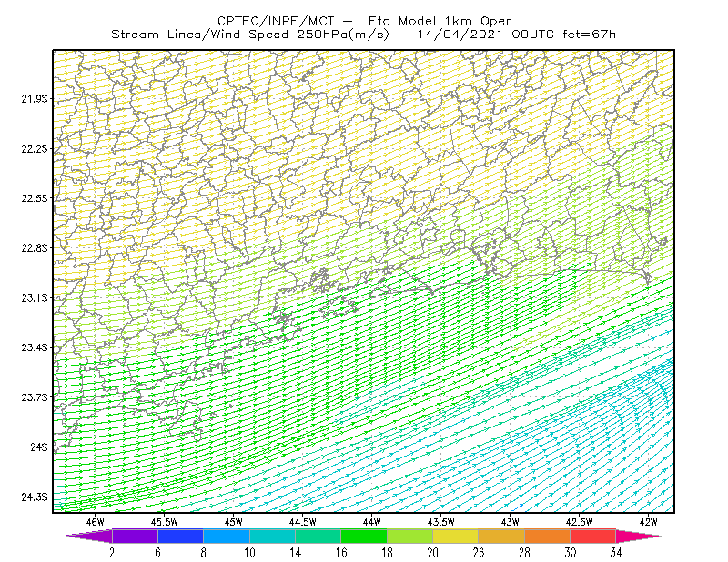
Task: Select the light blue legend color block
Action: [x=227, y=536]
